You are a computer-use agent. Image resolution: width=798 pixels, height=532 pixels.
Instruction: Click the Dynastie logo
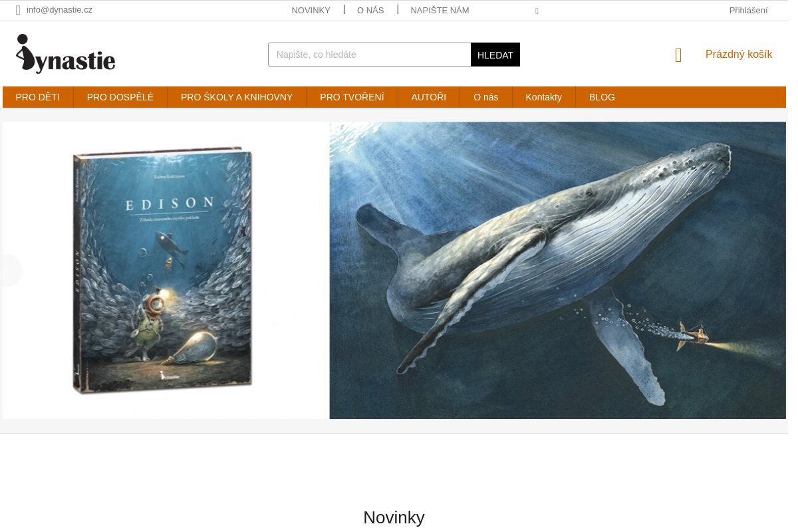point(65,54)
